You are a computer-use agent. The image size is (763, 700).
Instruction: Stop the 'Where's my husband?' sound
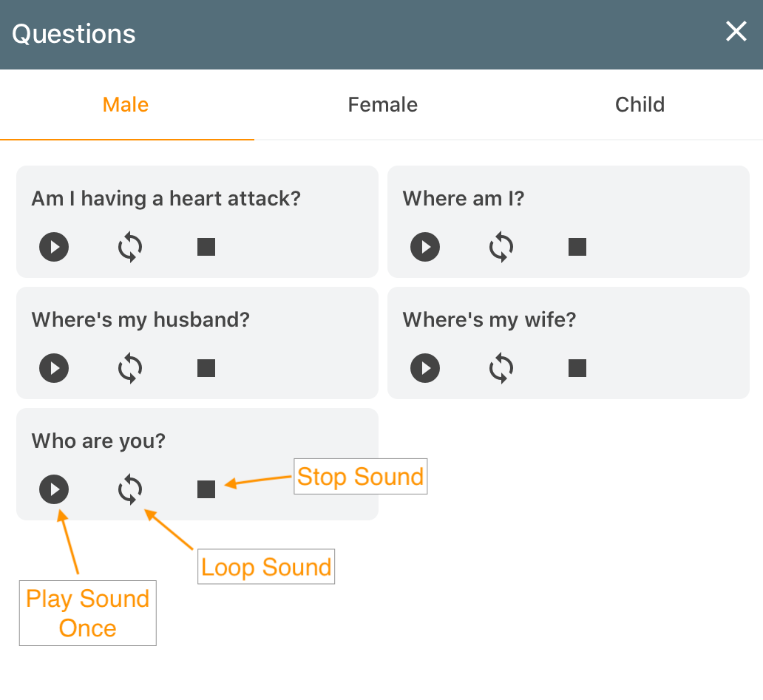click(206, 368)
